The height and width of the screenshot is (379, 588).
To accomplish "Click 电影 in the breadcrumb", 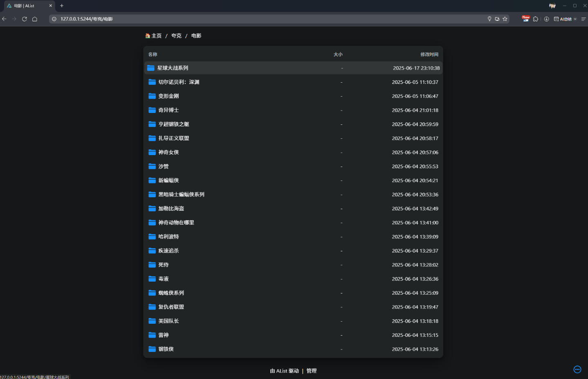I will (x=196, y=36).
